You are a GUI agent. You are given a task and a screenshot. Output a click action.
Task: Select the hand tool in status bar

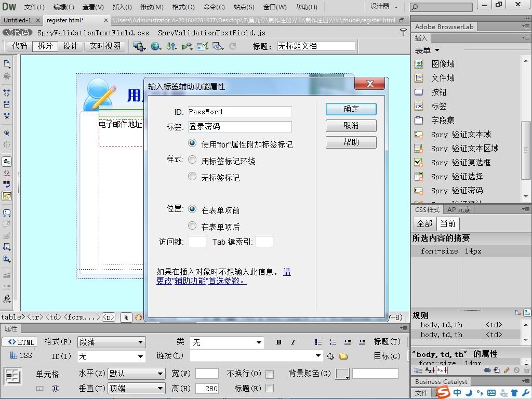click(138, 317)
